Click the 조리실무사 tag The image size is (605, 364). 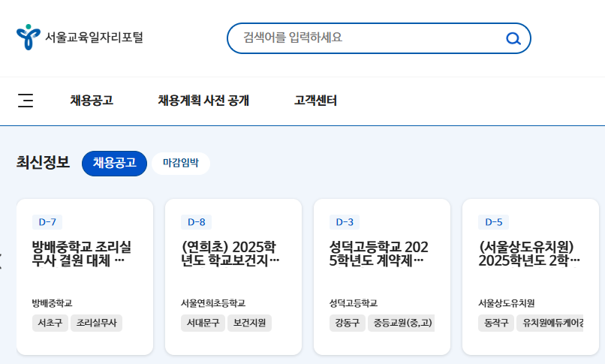click(97, 323)
